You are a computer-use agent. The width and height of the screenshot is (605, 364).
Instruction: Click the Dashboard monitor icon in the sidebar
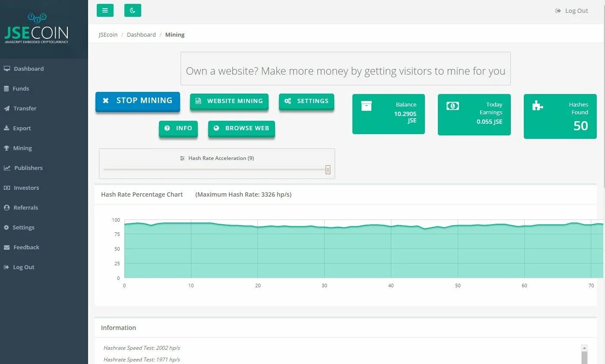click(x=7, y=69)
